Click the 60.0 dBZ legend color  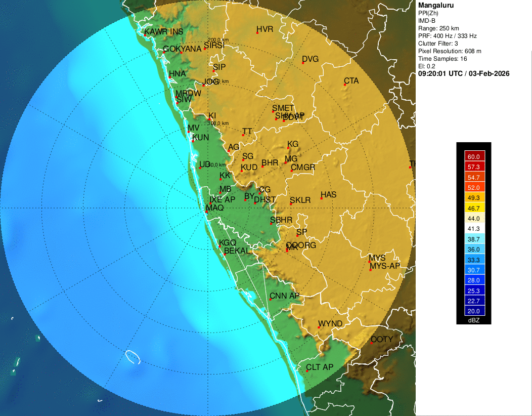(x=473, y=157)
